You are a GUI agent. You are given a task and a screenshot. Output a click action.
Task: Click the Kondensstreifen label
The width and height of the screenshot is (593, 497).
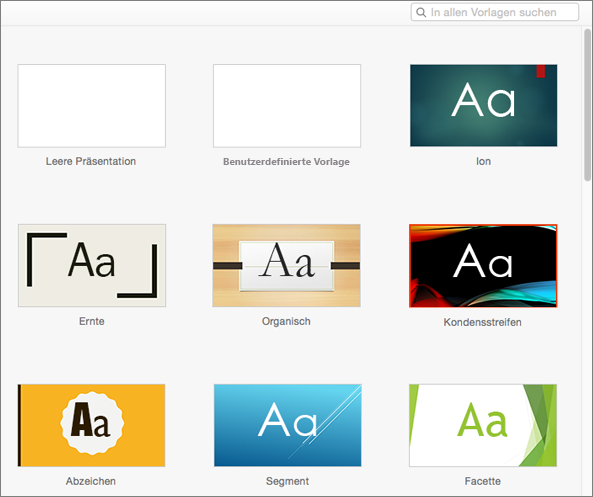click(x=483, y=322)
